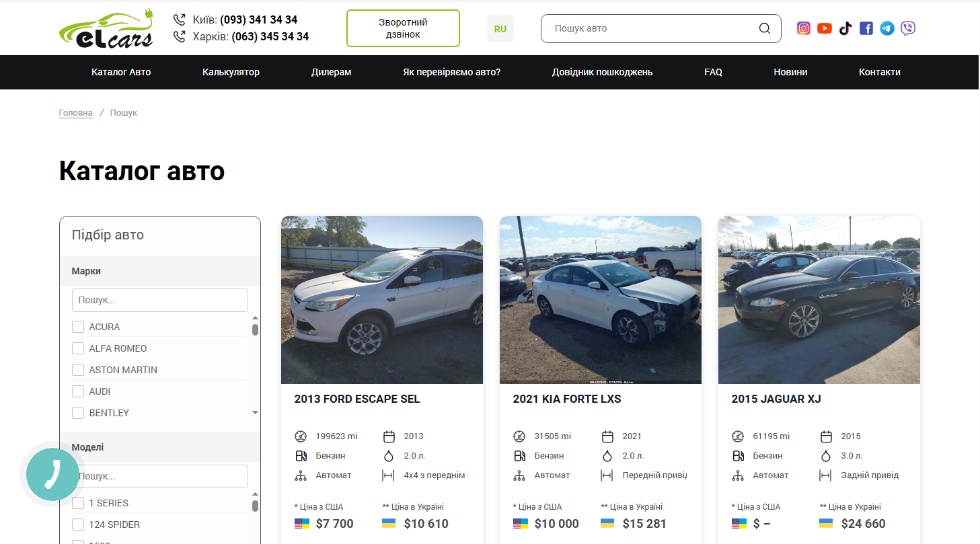The height and width of the screenshot is (544, 980).
Task: Call Київ number (093) 341 34 34
Action: (x=258, y=20)
